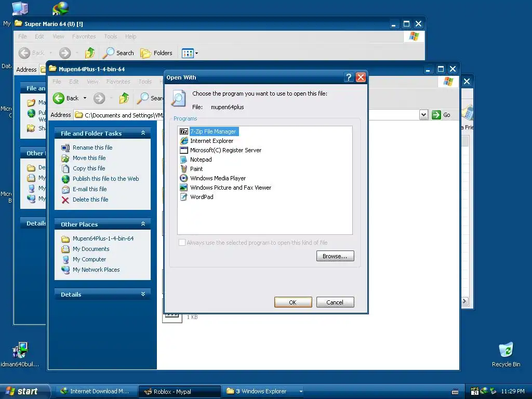Image resolution: width=532 pixels, height=399 pixels.
Task: Close the Open With dialog with the red X
Action: [x=361, y=77]
